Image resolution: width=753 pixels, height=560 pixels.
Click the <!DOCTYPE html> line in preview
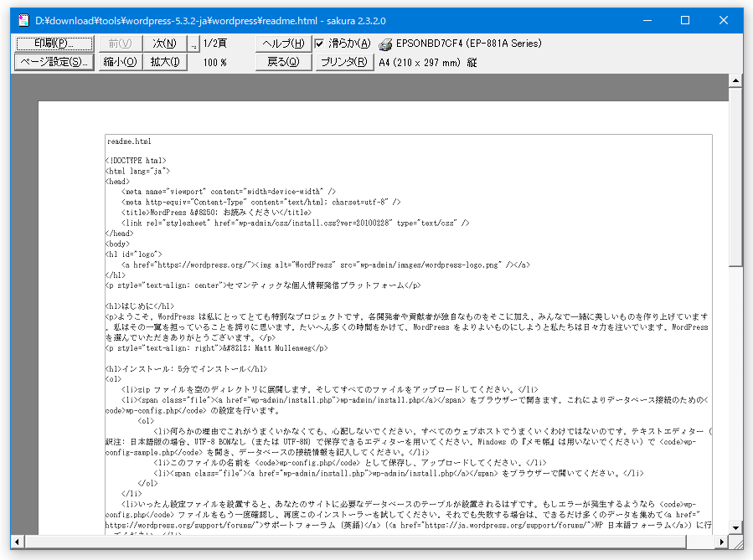coord(136,161)
